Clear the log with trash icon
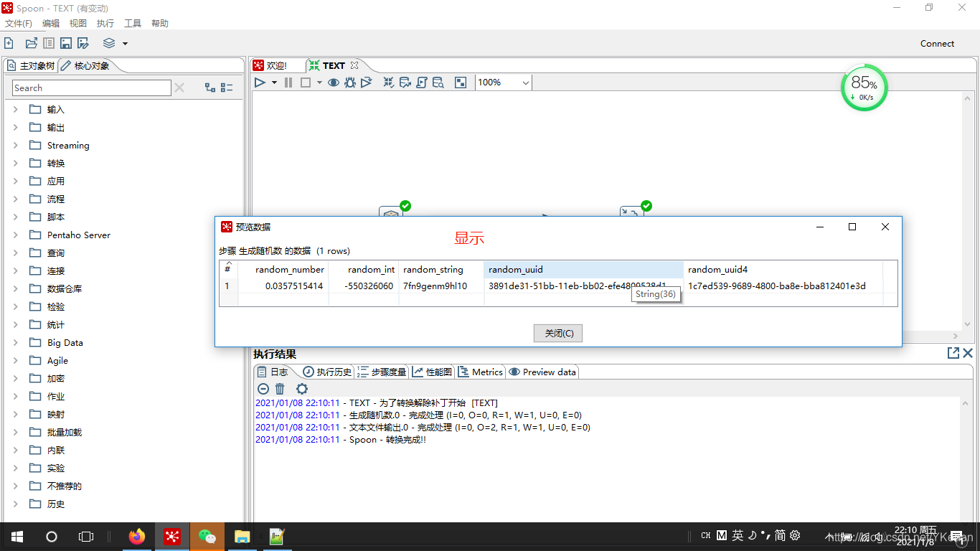The height and width of the screenshot is (551, 980). pos(280,388)
